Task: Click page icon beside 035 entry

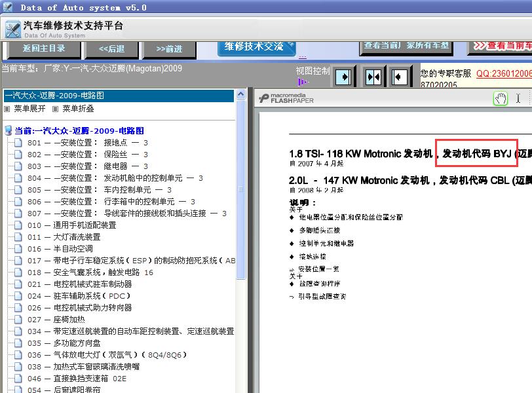Action: (18, 343)
